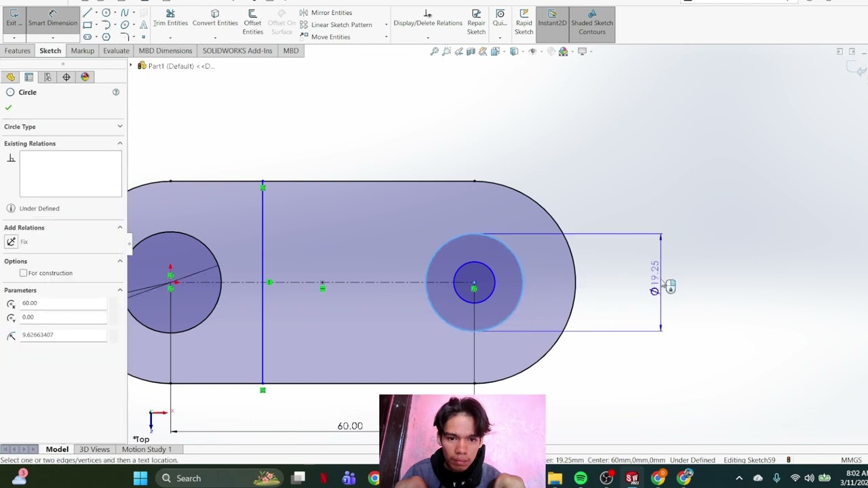Click radius field showing 9.62663407
The image size is (868, 488).
(x=63, y=335)
